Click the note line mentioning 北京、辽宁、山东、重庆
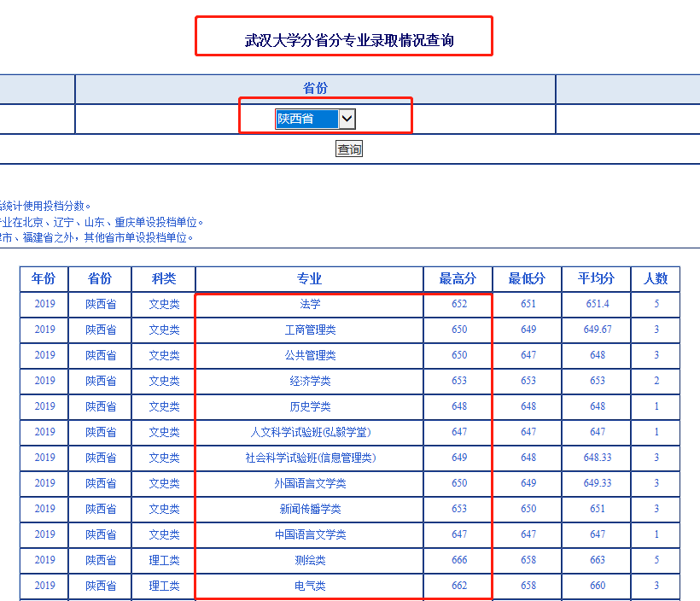This screenshot has height=601, width=700. tap(102, 222)
